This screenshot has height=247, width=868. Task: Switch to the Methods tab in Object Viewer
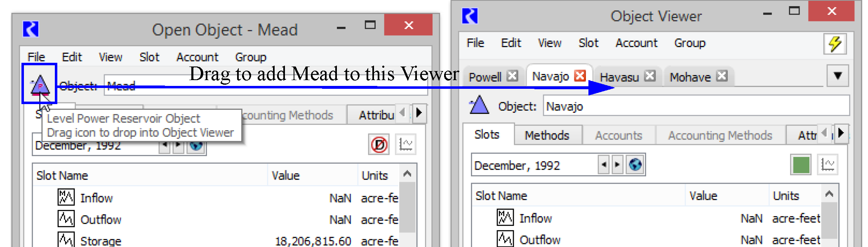tap(547, 135)
